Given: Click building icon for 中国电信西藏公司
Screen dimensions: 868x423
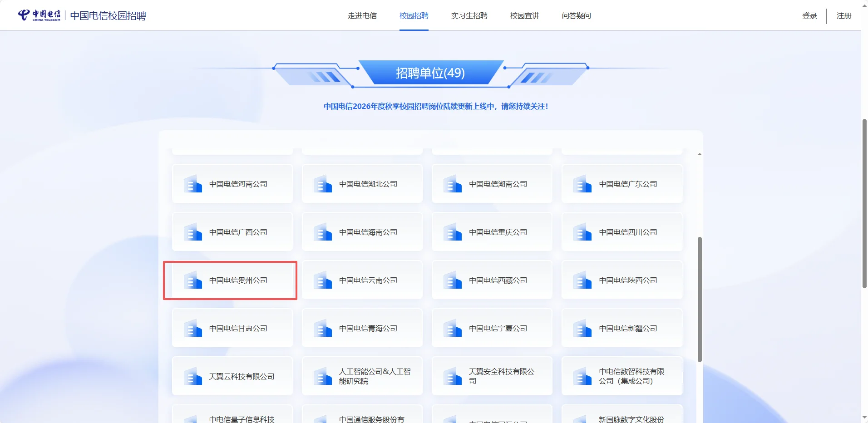Looking at the screenshot, I should (x=453, y=280).
